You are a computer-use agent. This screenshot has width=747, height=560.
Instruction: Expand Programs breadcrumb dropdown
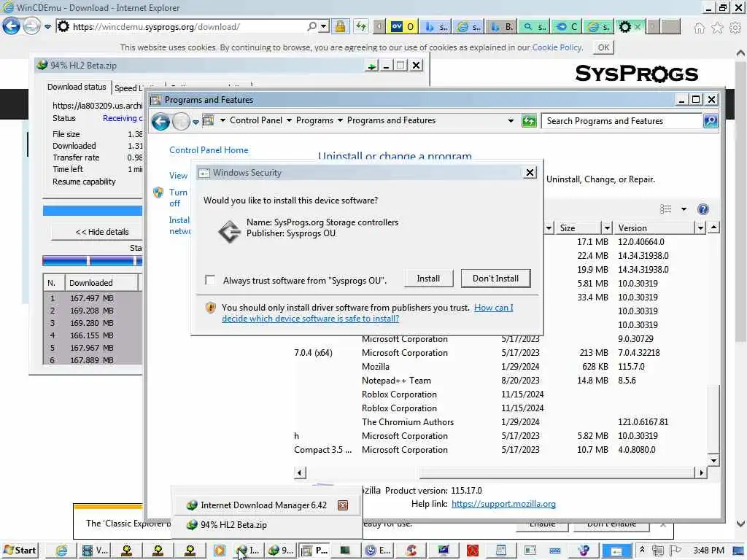[x=340, y=120]
